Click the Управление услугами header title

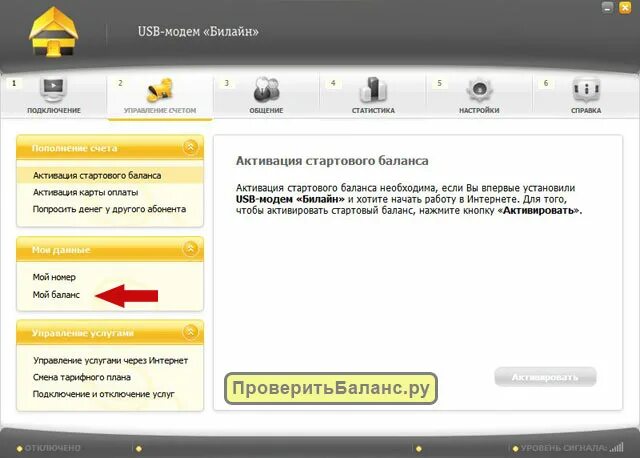pos(82,333)
